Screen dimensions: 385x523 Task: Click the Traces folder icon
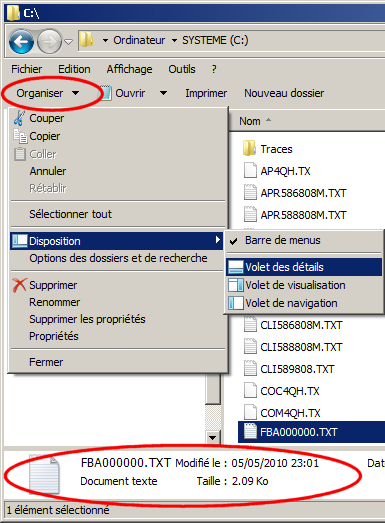click(250, 148)
